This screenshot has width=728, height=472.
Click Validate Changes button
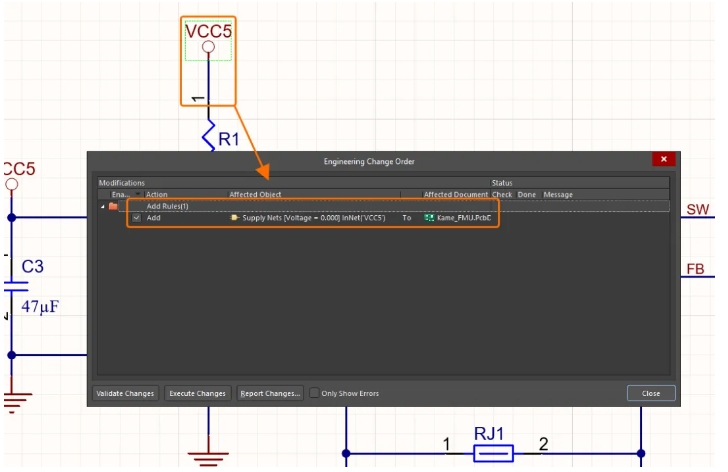point(125,393)
